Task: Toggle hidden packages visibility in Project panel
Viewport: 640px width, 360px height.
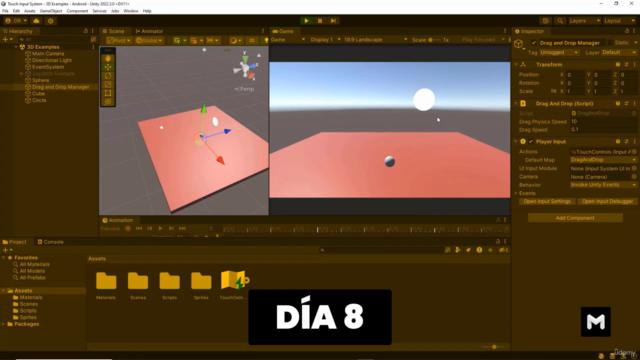Action: (x=504, y=250)
